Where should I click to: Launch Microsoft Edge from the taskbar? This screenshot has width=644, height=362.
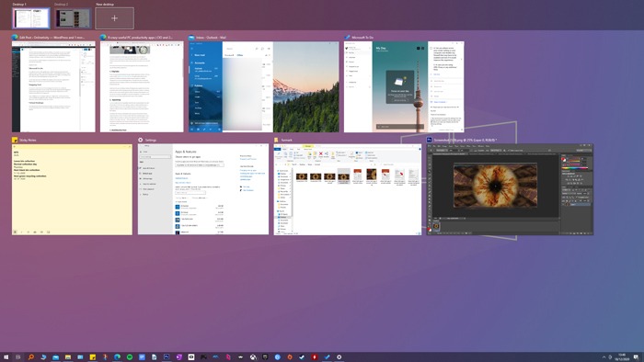point(117,357)
